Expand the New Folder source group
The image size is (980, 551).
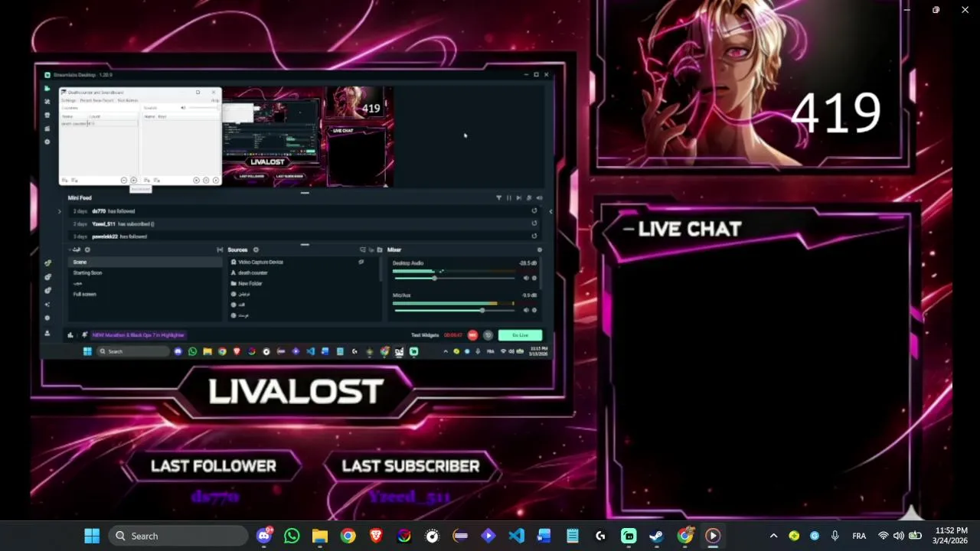pyautogui.click(x=234, y=283)
